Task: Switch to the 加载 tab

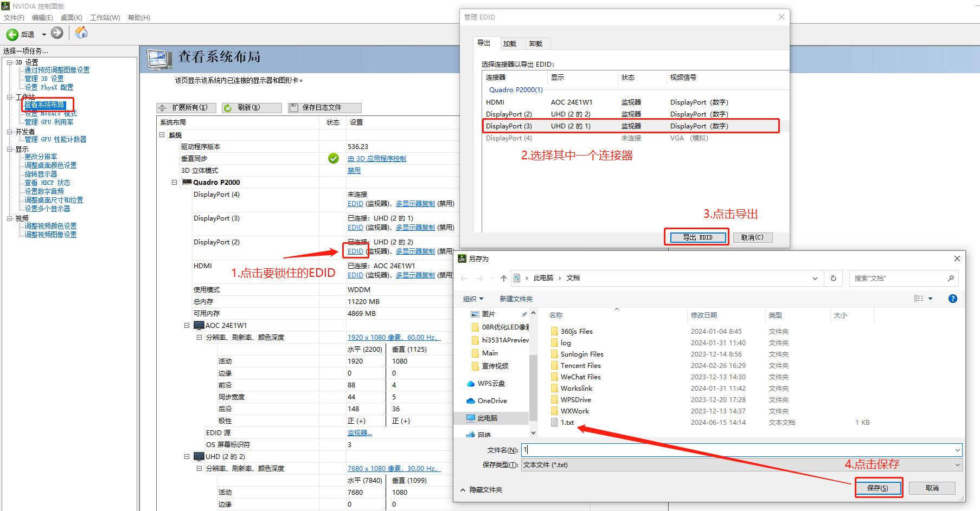Action: [510, 44]
